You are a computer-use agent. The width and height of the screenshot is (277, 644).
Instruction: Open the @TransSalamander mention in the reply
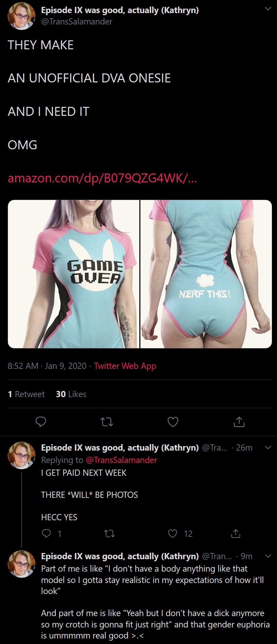pos(121,460)
